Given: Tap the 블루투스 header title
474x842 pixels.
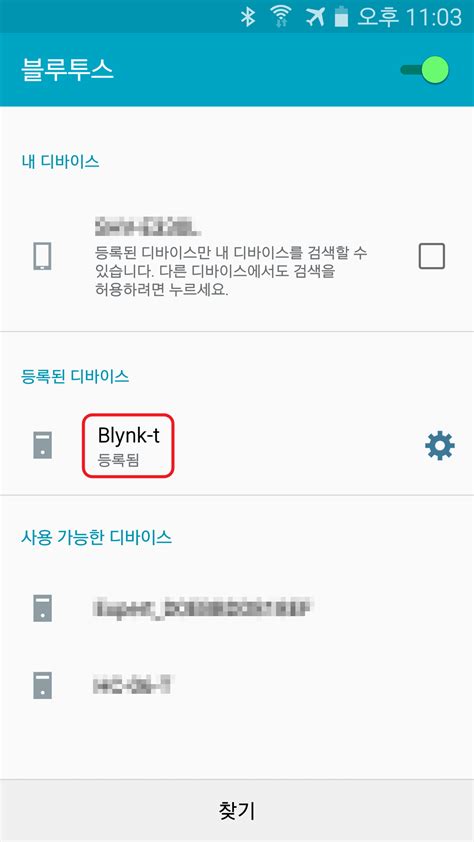Looking at the screenshot, I should pyautogui.click(x=67, y=70).
